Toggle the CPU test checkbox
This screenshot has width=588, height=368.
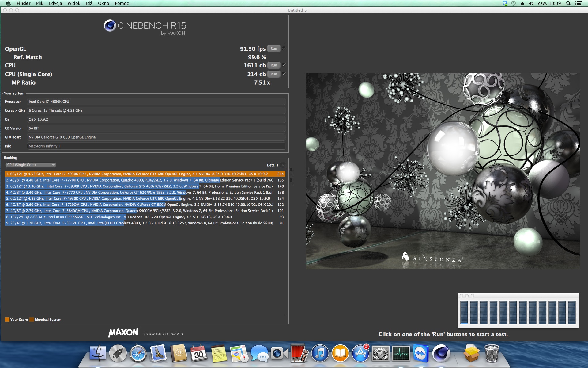[x=284, y=65]
